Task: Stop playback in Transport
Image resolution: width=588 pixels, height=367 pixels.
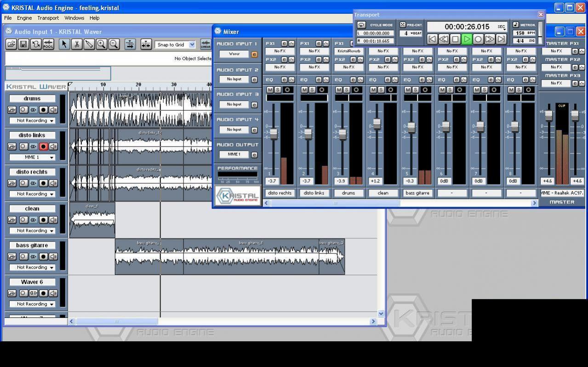Action: coord(455,40)
